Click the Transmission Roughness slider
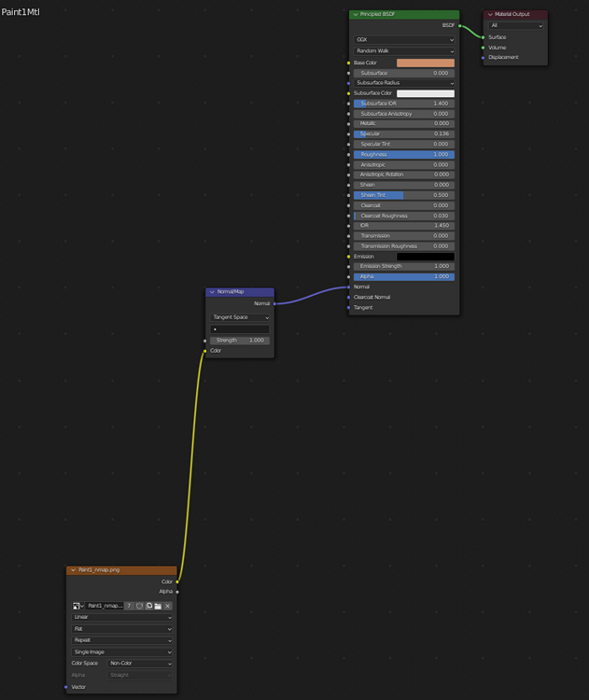The height and width of the screenshot is (700, 589). pyautogui.click(x=404, y=246)
